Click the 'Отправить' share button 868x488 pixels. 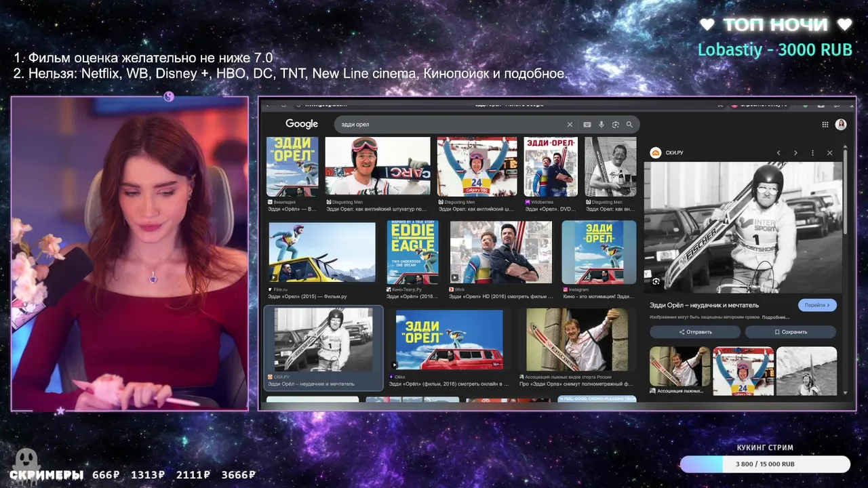695,332
